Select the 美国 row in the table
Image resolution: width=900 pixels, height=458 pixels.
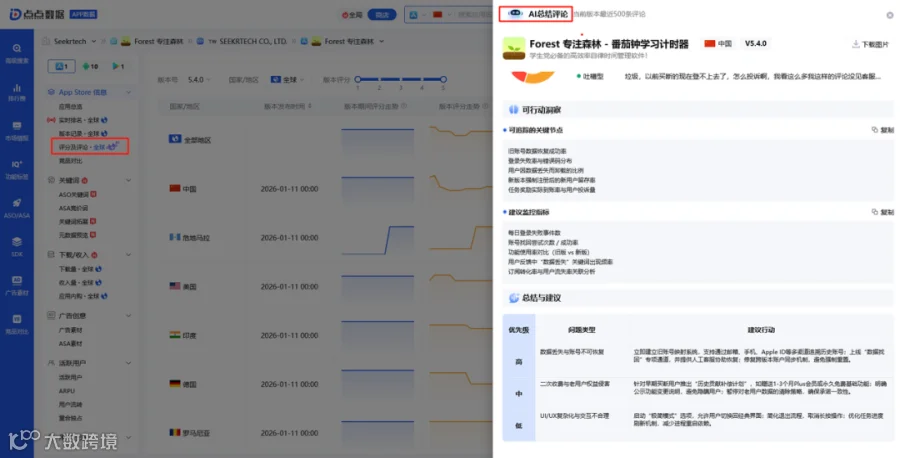(x=324, y=286)
